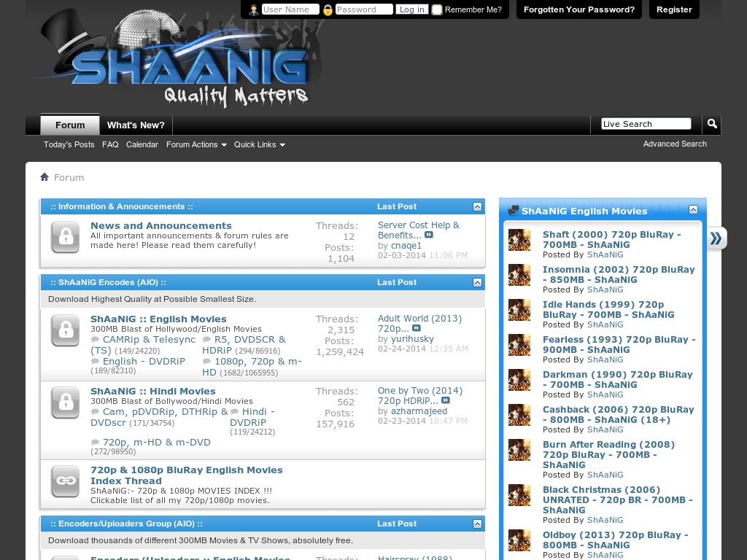Click the CAMRip & Telesync subforum bubble icon
This screenshot has width=747, height=560.
pos(95,340)
